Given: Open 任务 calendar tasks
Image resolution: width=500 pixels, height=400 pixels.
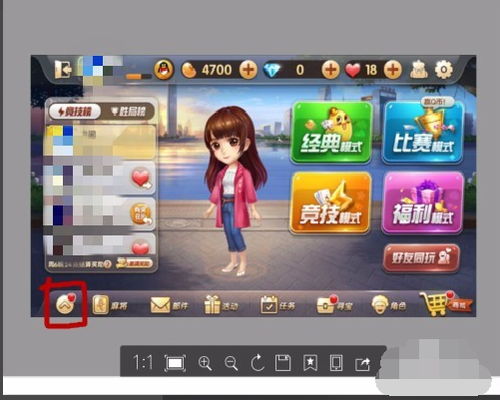Looking at the screenshot, I should tap(278, 305).
